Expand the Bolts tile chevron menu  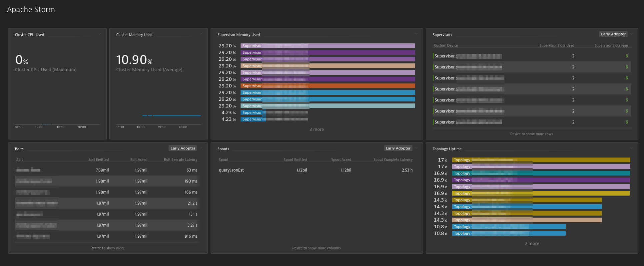[201, 148]
